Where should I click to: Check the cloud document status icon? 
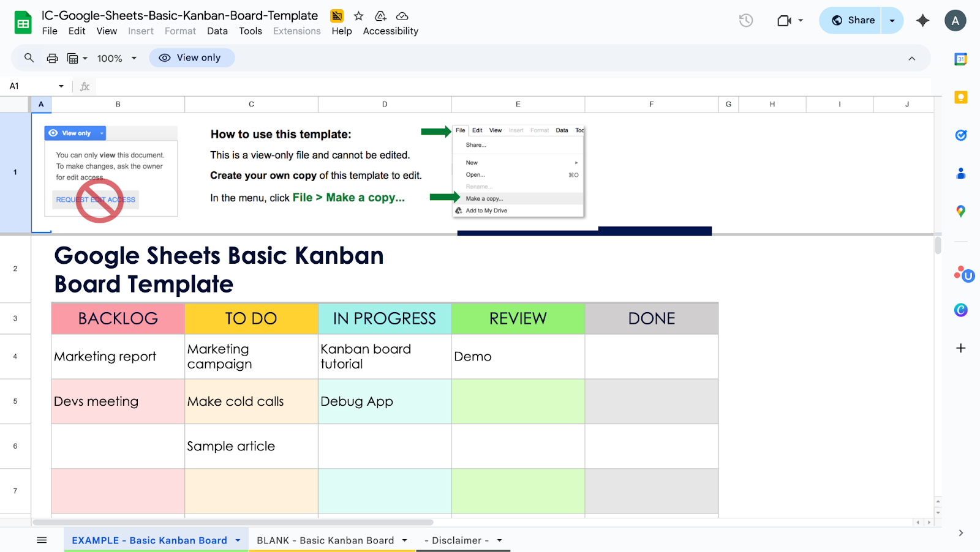click(x=402, y=16)
